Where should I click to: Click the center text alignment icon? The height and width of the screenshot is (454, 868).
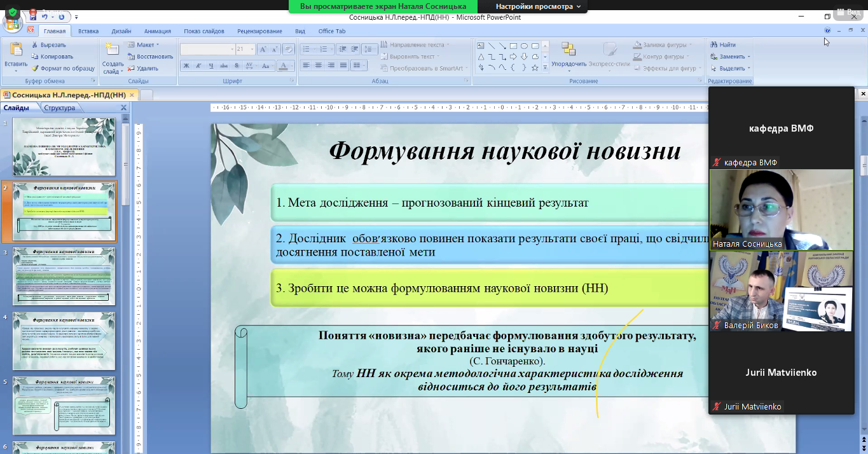click(317, 65)
